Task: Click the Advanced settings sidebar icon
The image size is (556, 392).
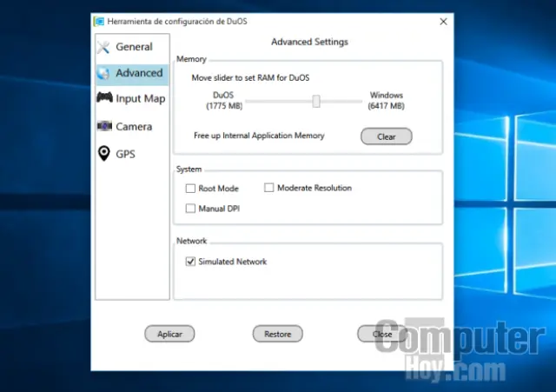Action: click(x=104, y=73)
